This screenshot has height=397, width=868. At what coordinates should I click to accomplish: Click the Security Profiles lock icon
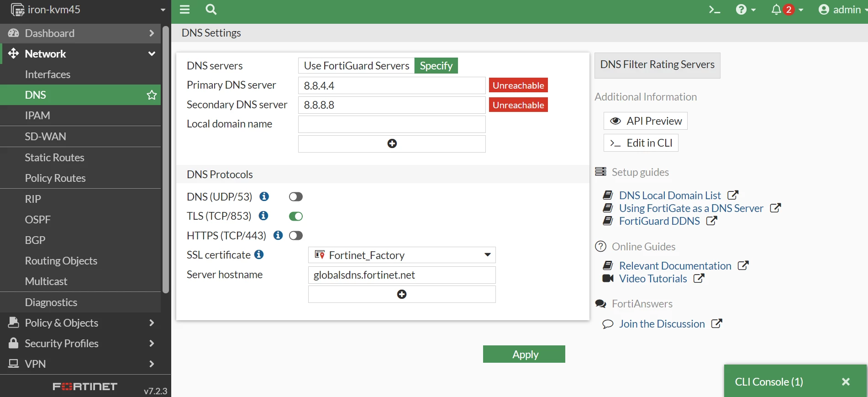14,343
